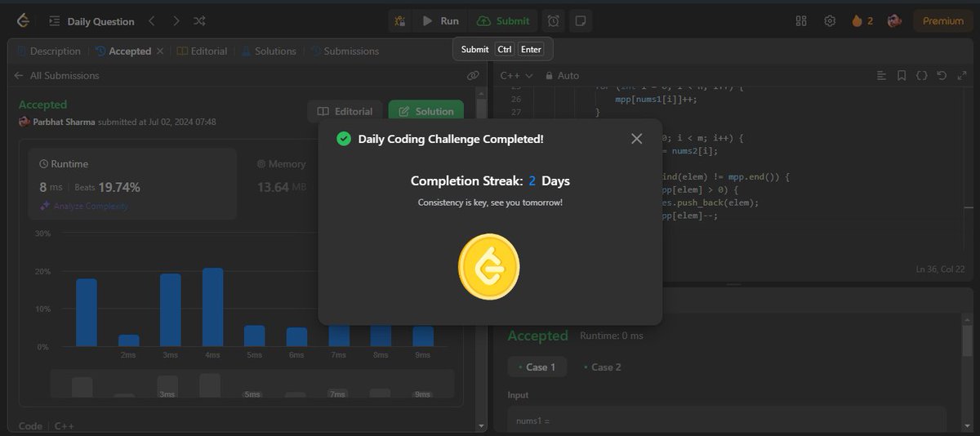Image resolution: width=980 pixels, height=436 pixels.
Task: Click the 2ms bar in runtime chart
Action: coord(128,340)
